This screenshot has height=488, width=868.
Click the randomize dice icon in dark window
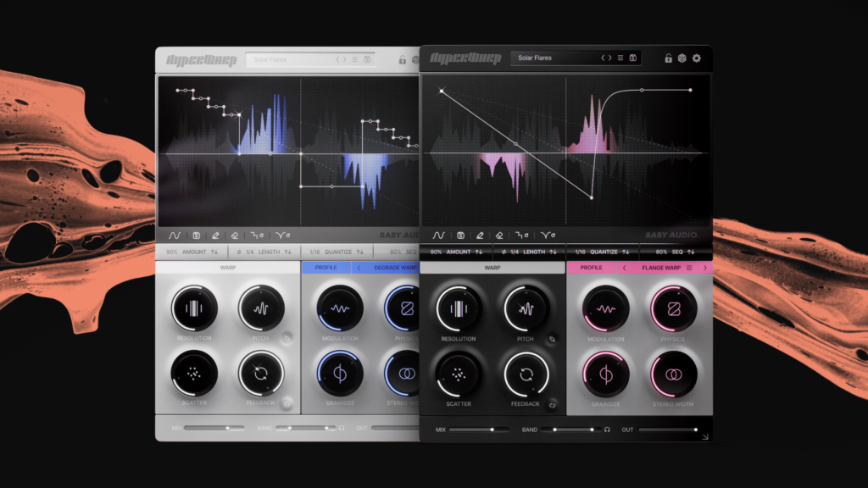[x=682, y=58]
